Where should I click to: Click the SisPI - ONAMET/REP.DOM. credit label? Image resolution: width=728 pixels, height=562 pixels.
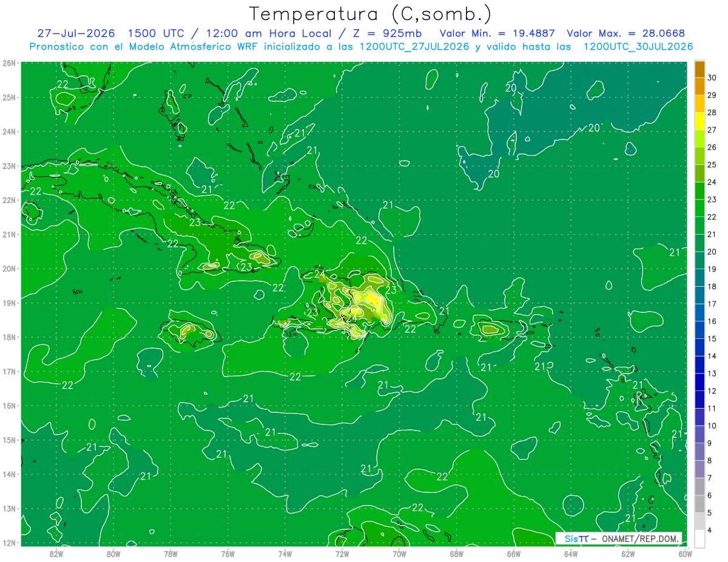[619, 538]
